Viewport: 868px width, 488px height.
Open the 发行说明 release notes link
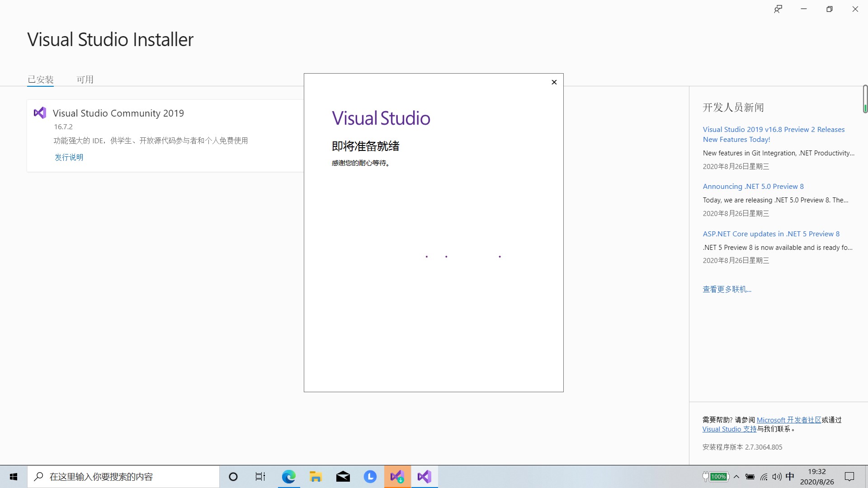point(69,157)
